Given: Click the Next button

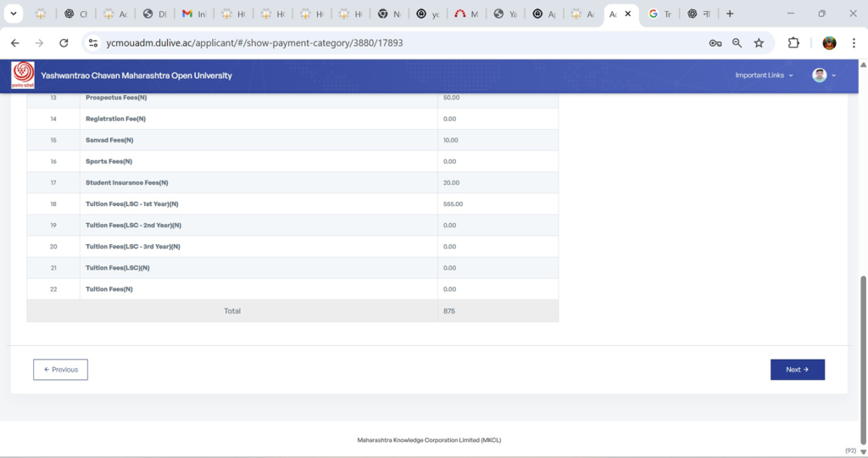Looking at the screenshot, I should click(x=797, y=370).
